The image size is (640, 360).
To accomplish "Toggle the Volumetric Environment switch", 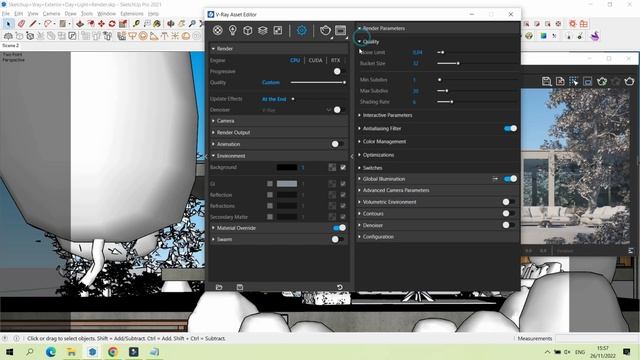I will tap(508, 202).
